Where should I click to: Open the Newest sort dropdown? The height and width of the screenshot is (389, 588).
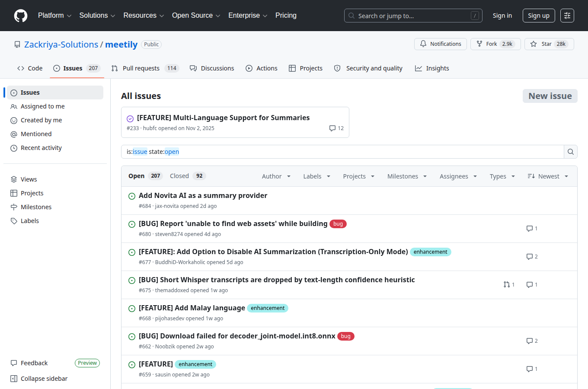pyautogui.click(x=548, y=176)
